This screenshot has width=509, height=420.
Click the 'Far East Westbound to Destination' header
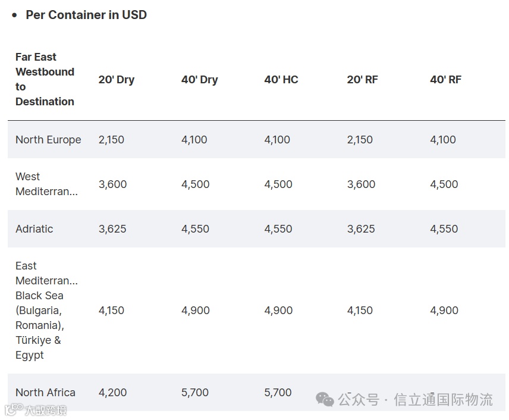point(45,80)
